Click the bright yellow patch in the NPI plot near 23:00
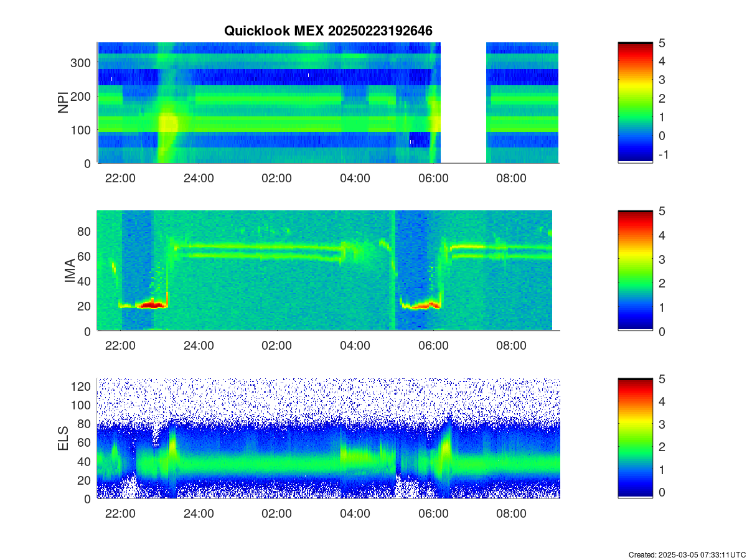This screenshot has height=560, width=747. (167, 122)
